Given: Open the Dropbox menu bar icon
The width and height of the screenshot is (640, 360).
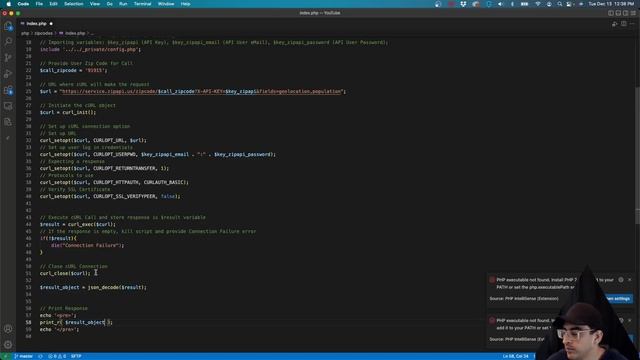Looking at the screenshot, I should click(463, 4).
